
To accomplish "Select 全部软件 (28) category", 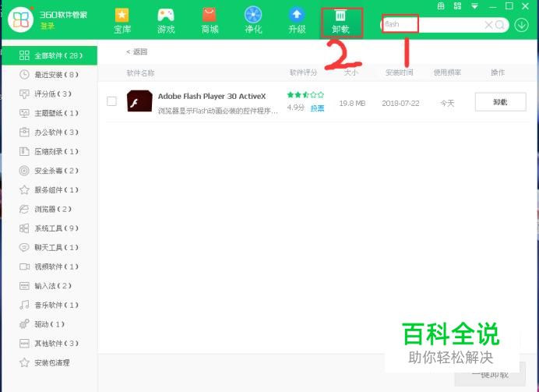I will [50, 55].
